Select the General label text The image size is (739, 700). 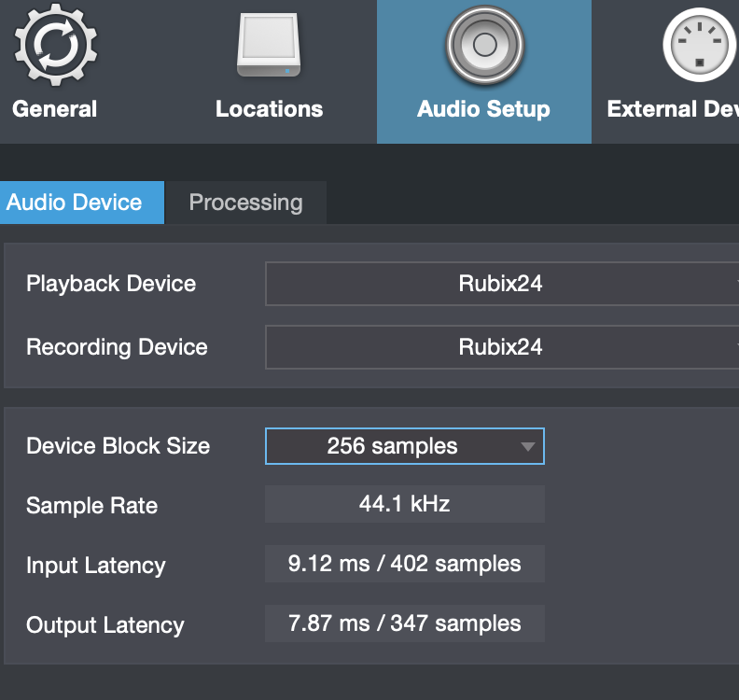(x=55, y=109)
